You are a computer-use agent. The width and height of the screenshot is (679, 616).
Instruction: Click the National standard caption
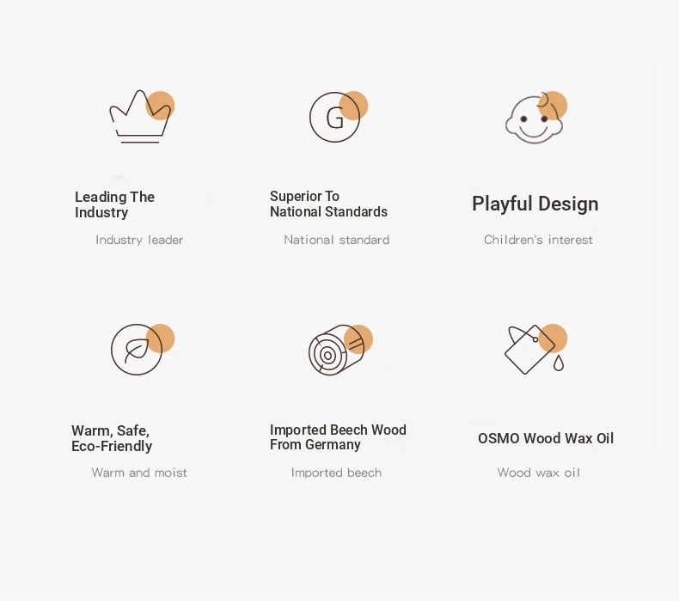point(336,240)
